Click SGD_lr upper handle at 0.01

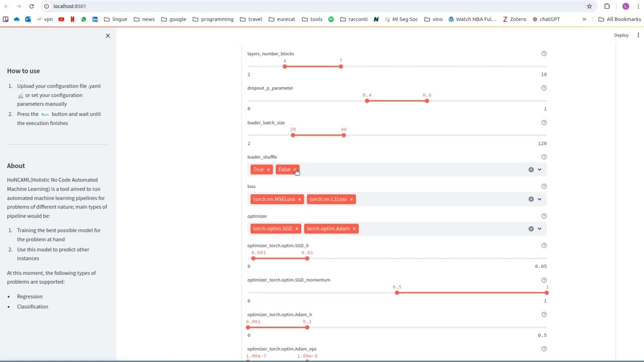pyautogui.click(x=307, y=258)
